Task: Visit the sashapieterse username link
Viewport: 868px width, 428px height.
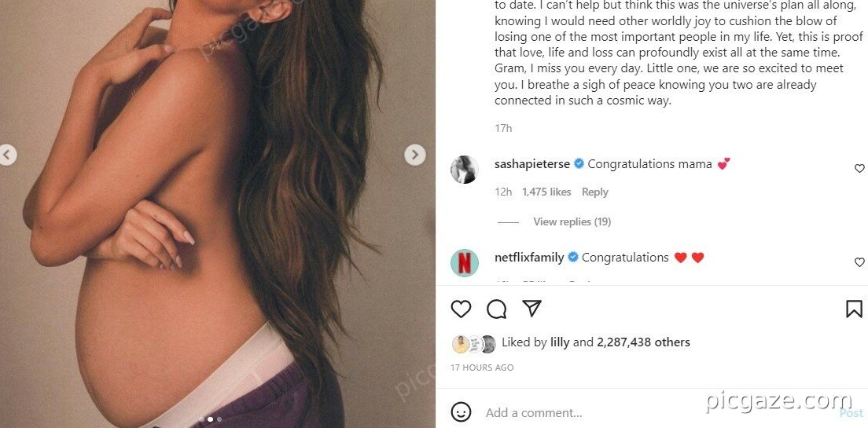Action: point(531,164)
